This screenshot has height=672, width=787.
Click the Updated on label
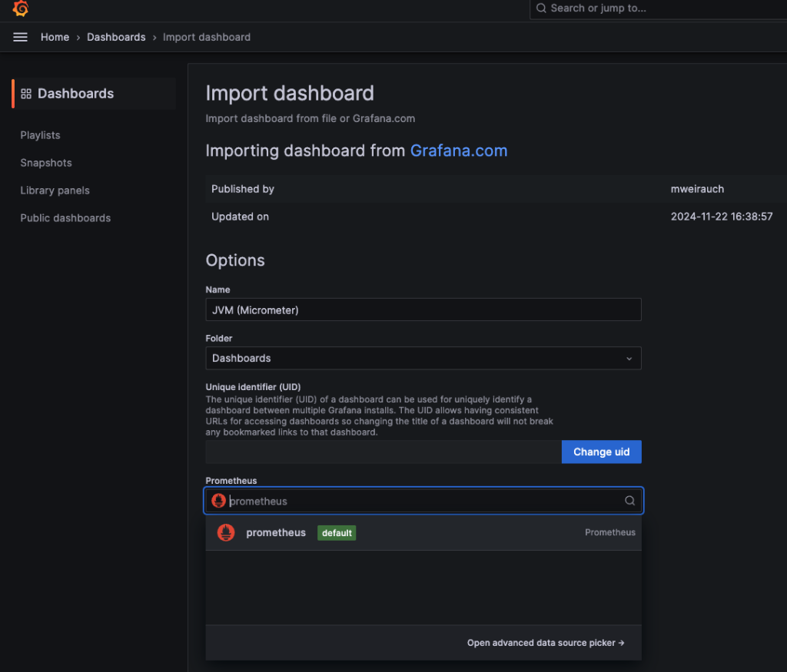coord(240,217)
